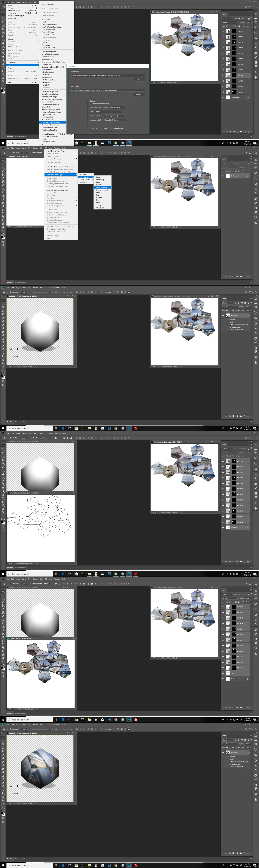Select the DodecahedronOld mesh preset
Image resolution: width=259 pixels, height=868 pixels.
102,190
